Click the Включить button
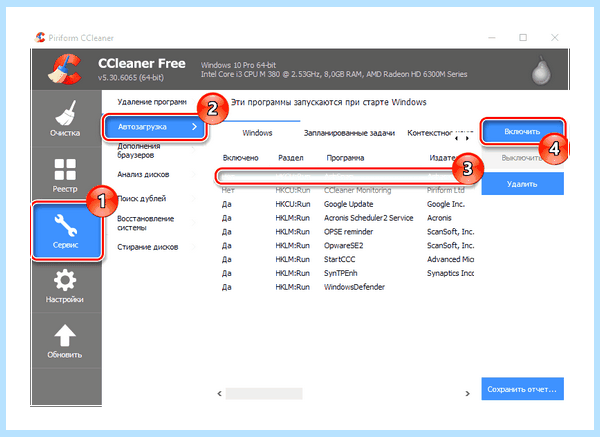600x437 pixels. (x=522, y=132)
